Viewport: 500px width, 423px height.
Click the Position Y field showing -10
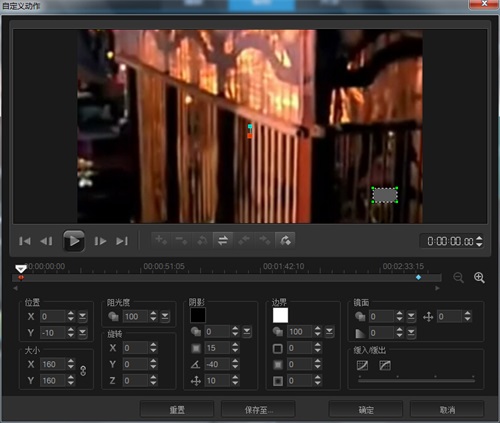[x=53, y=332]
